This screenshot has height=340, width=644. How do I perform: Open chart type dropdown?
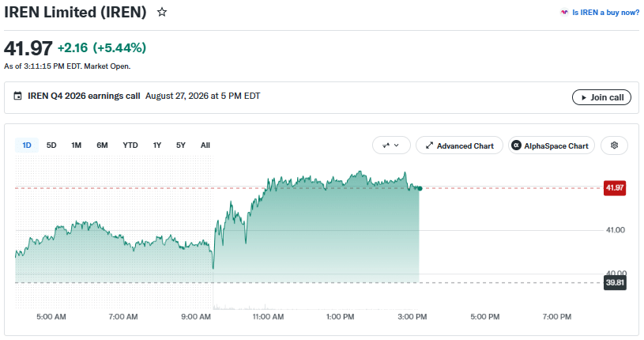391,145
